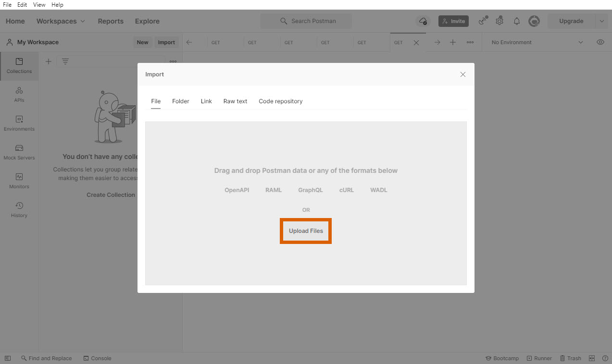Open the APIs sidebar section
Viewport: 612px width, 364px height.
click(19, 95)
